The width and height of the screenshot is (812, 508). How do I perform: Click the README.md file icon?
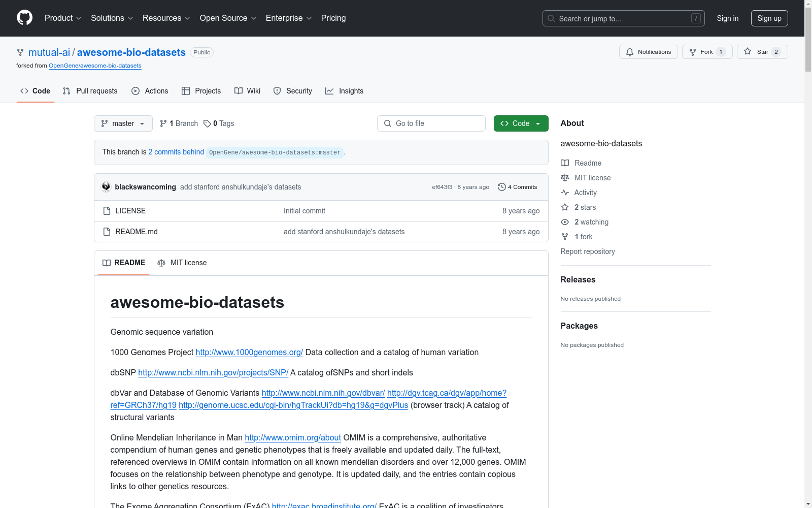click(107, 232)
